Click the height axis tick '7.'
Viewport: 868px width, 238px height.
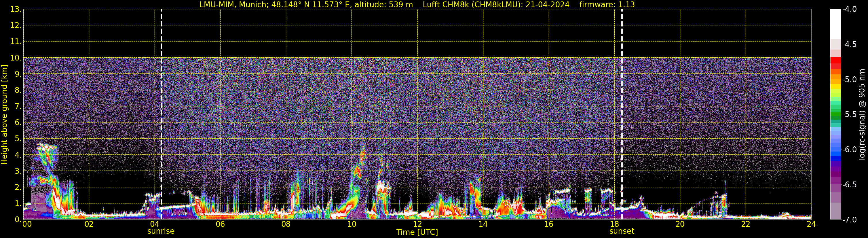18,107
